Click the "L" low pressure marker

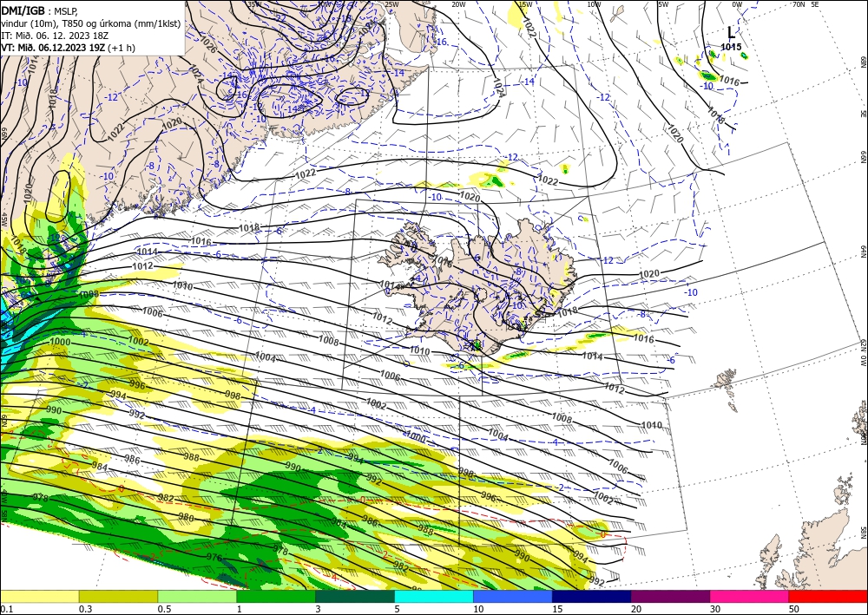[731, 33]
